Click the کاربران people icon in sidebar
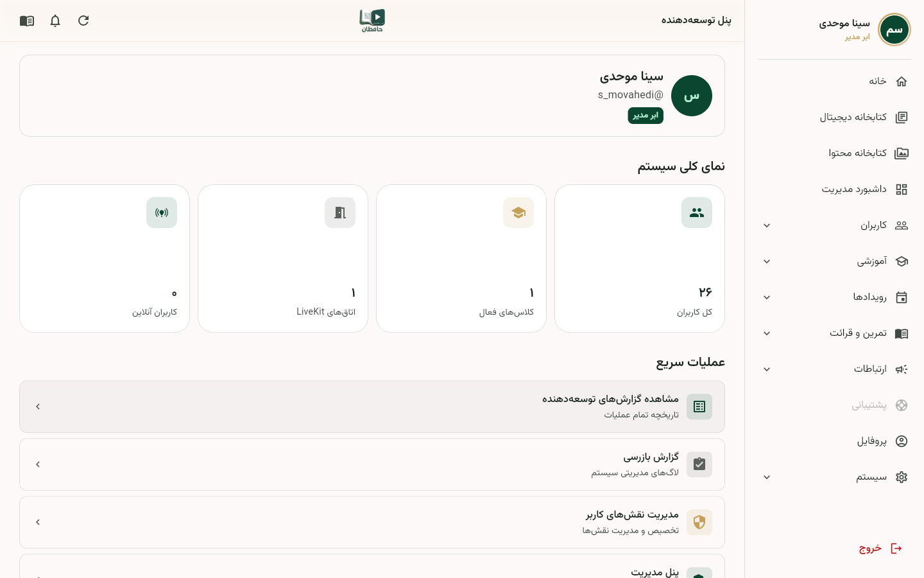 pyautogui.click(x=902, y=225)
